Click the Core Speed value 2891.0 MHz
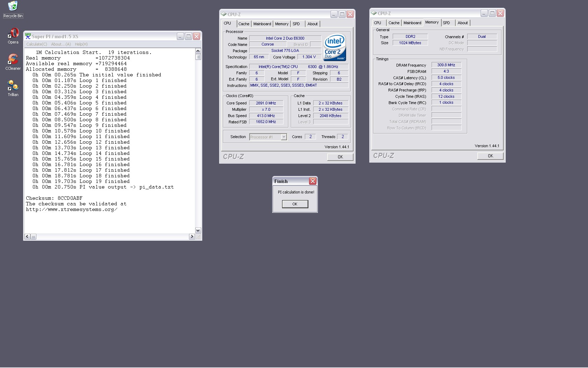 click(266, 103)
